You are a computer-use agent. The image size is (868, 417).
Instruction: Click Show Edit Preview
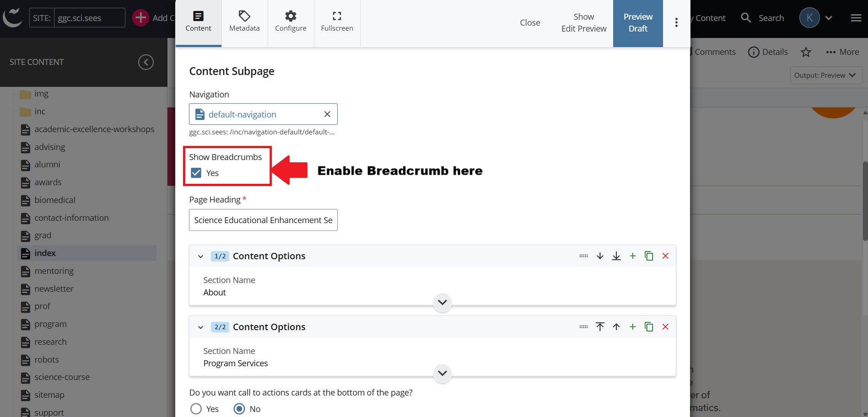(x=583, y=23)
